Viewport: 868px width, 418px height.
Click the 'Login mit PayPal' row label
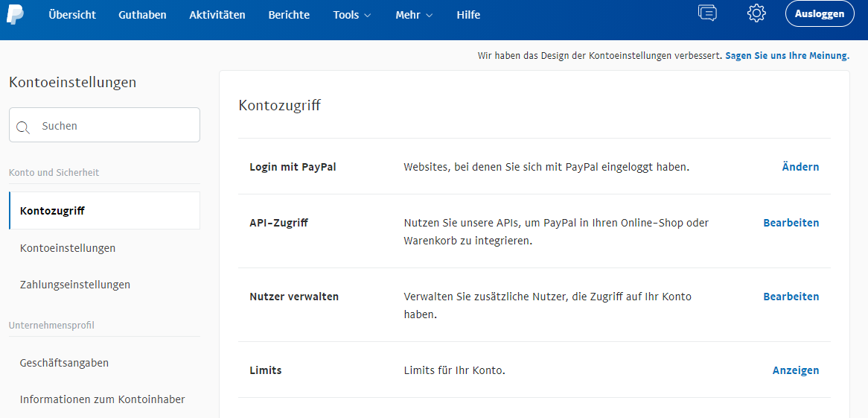click(x=293, y=167)
